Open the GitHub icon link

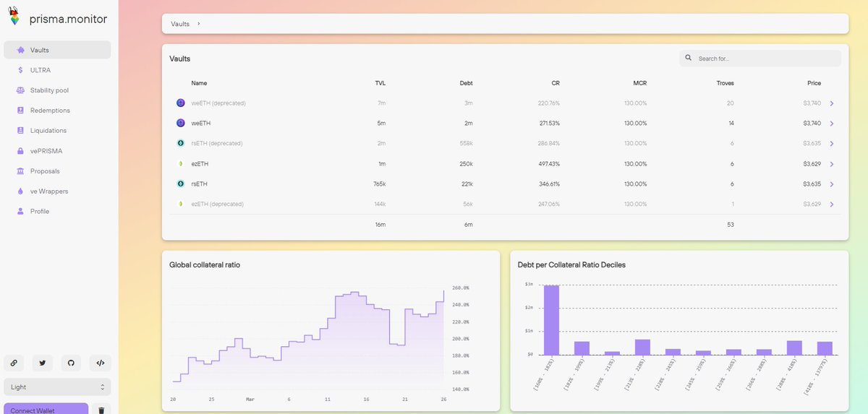(x=71, y=363)
